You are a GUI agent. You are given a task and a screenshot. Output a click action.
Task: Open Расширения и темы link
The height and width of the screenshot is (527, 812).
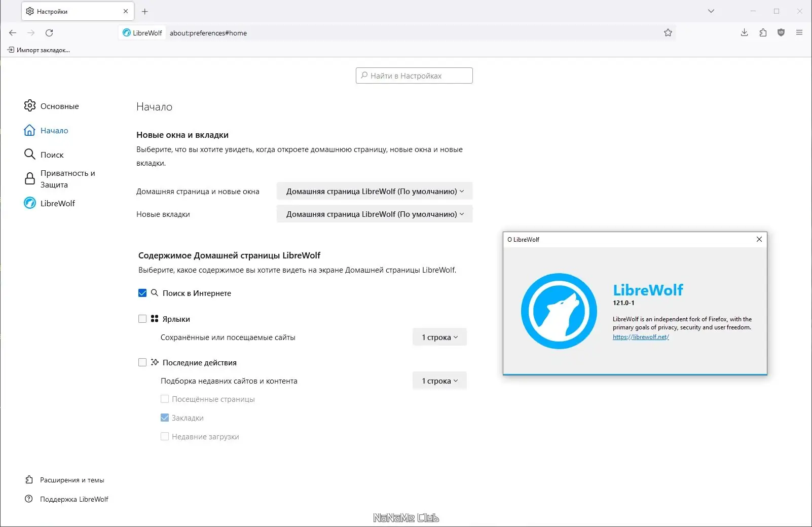tap(65, 480)
